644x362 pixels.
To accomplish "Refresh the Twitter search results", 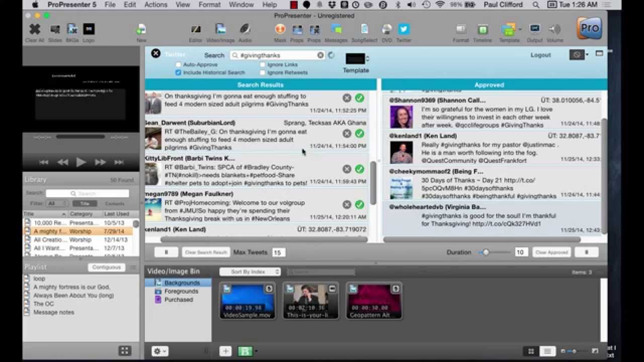I will (331, 55).
